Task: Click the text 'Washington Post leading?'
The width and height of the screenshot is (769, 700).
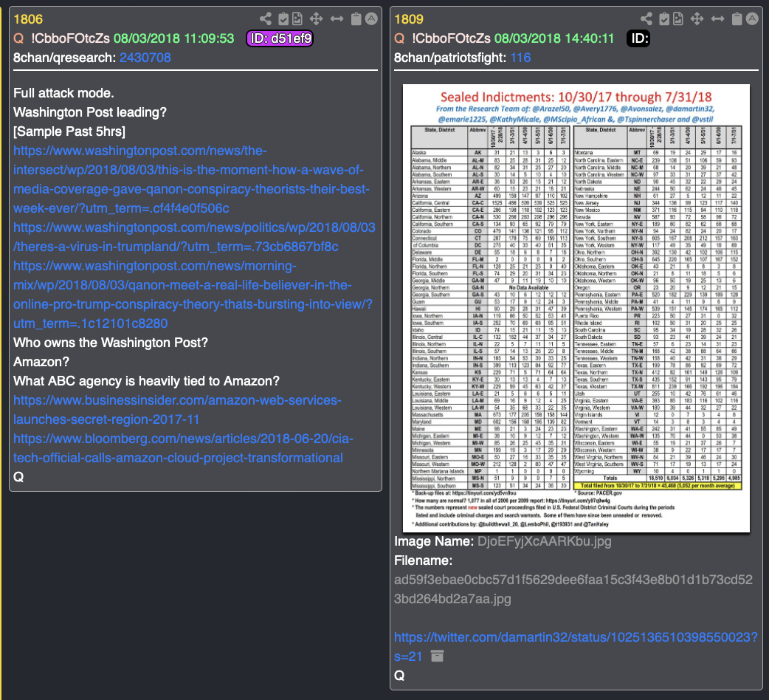Action: [90, 111]
